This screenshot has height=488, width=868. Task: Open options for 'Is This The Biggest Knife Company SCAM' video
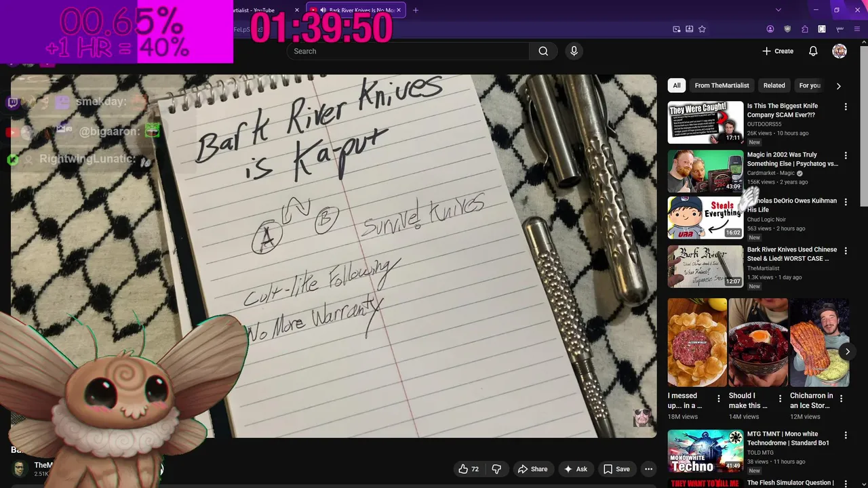tap(846, 106)
